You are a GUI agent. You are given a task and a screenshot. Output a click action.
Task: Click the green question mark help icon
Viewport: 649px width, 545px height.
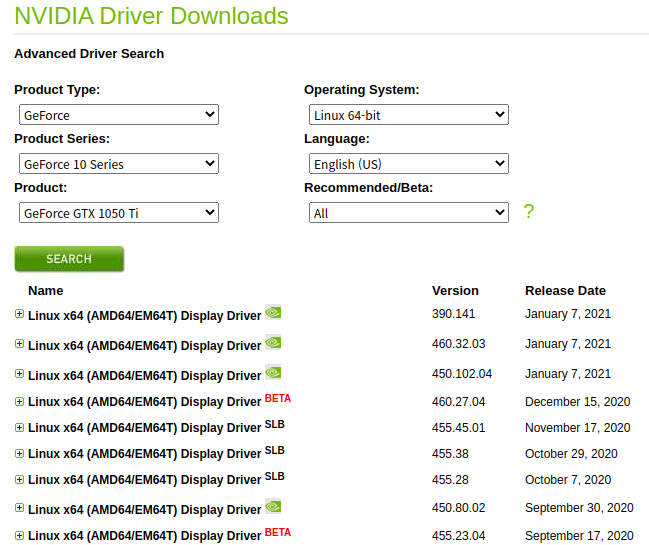click(x=529, y=211)
